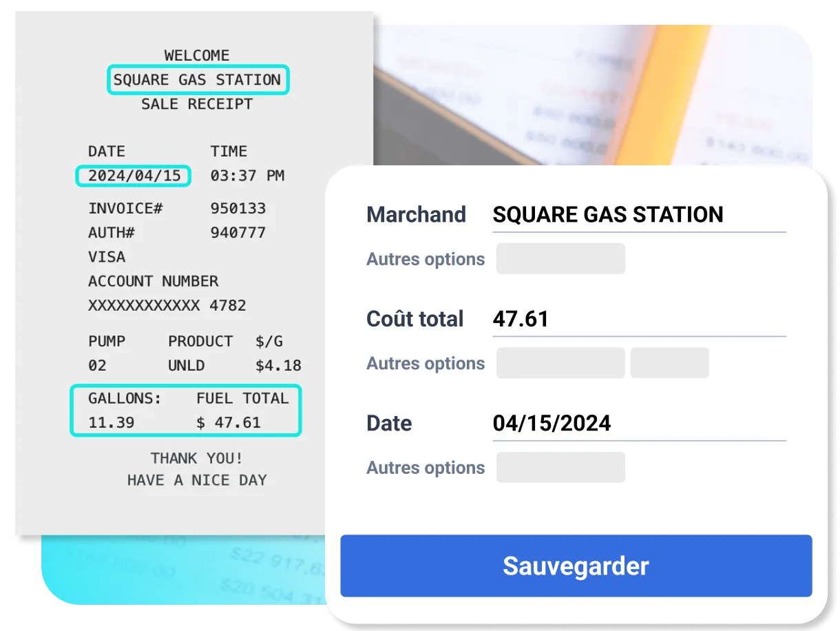Click the VISA text on receipt
This screenshot has height=631, width=840.
[x=107, y=257]
